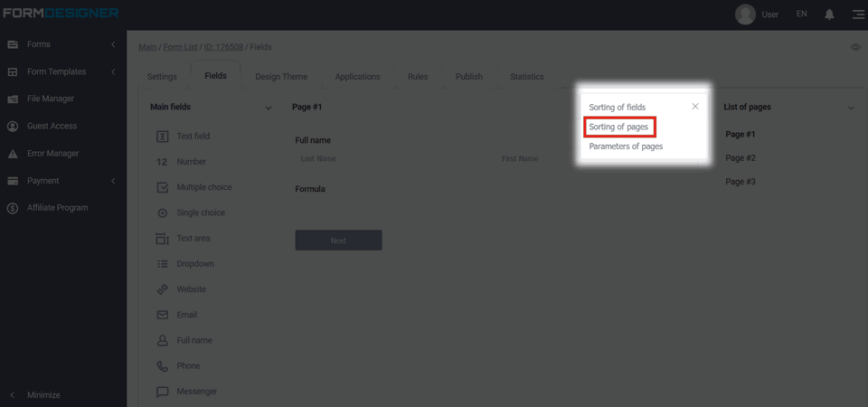Open the Applications tab
This screenshot has height=407, width=868.
point(358,77)
